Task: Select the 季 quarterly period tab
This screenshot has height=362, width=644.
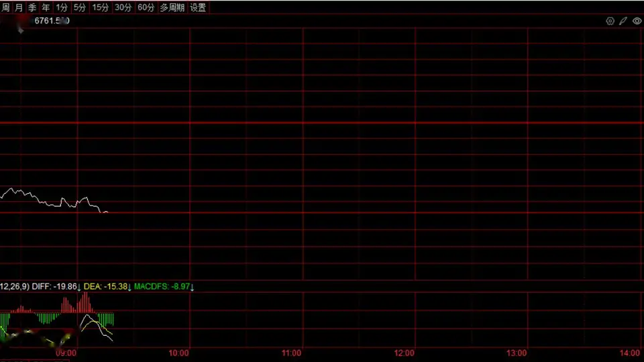Action: tap(32, 7)
